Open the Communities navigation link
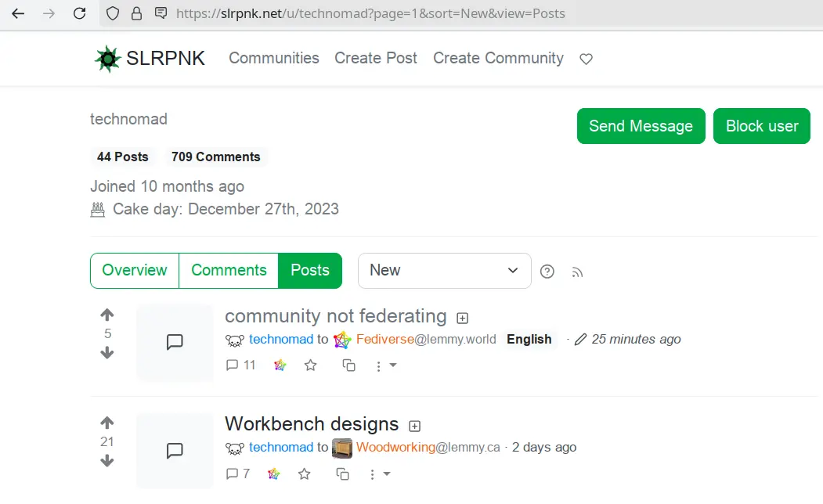This screenshot has height=504, width=823. click(x=273, y=58)
